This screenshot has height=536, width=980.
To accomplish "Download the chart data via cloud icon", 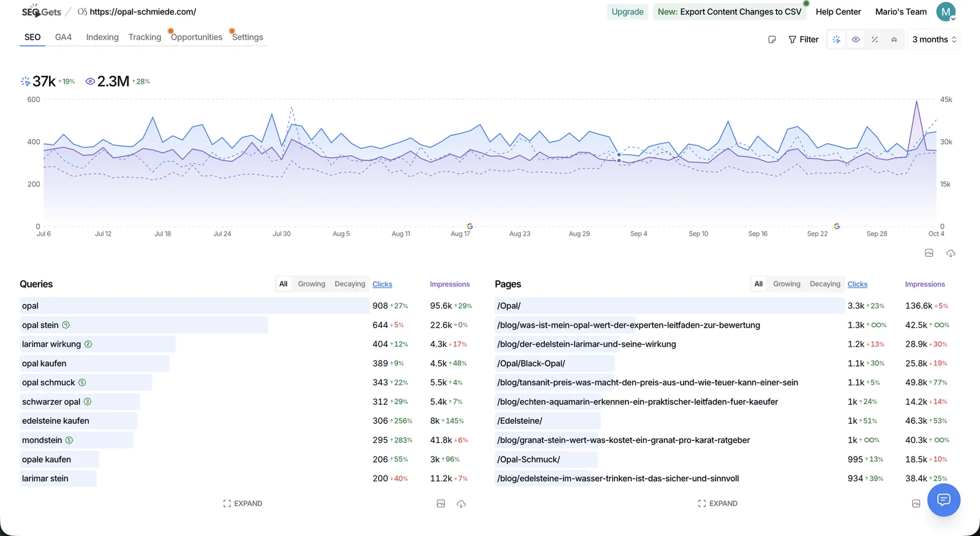I will click(x=951, y=253).
